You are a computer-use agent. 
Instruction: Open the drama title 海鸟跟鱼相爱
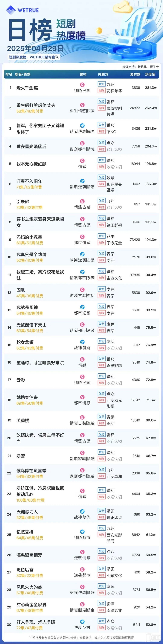click(x=29, y=555)
